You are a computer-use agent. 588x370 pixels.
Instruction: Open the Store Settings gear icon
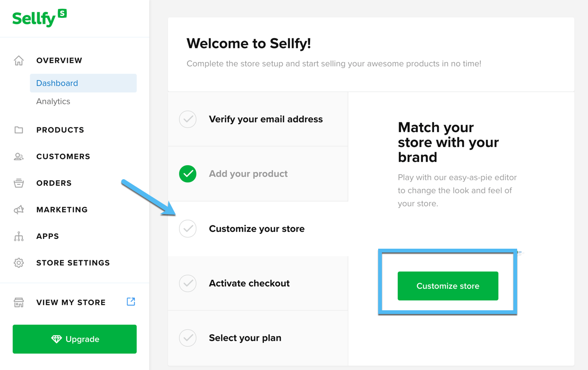(x=18, y=262)
